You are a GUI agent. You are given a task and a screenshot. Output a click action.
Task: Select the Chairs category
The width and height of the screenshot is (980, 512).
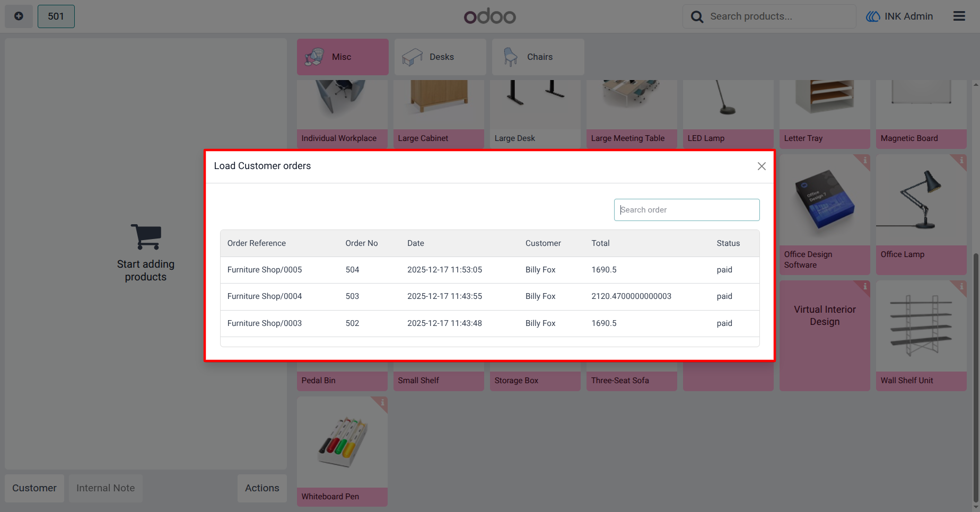(x=538, y=57)
